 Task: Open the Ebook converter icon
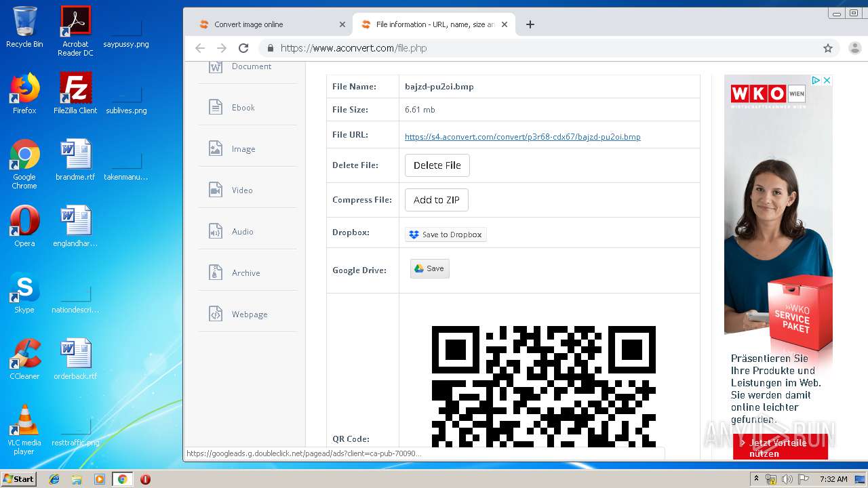(x=216, y=107)
